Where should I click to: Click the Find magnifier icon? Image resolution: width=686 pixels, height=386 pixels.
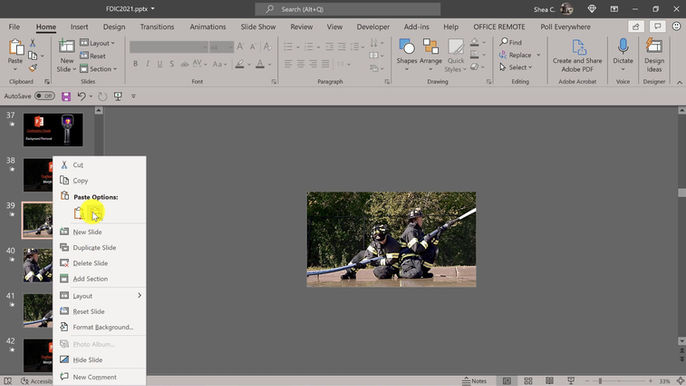[504, 42]
